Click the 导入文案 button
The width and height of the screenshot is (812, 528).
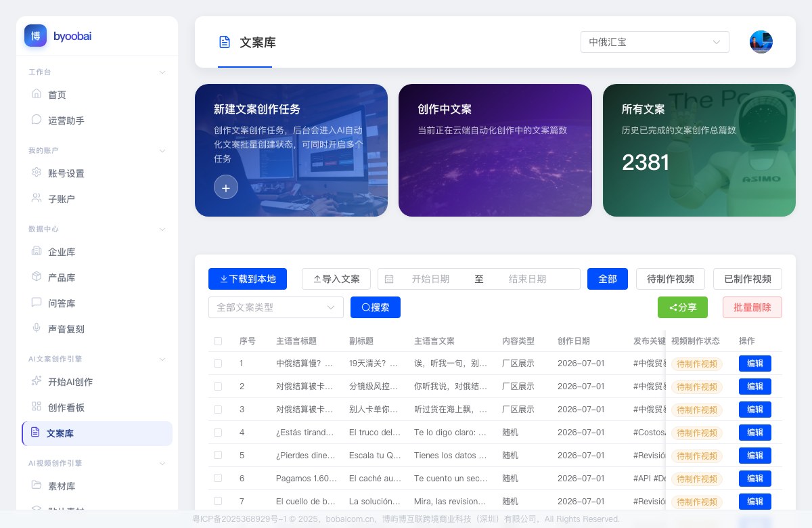pyautogui.click(x=336, y=279)
